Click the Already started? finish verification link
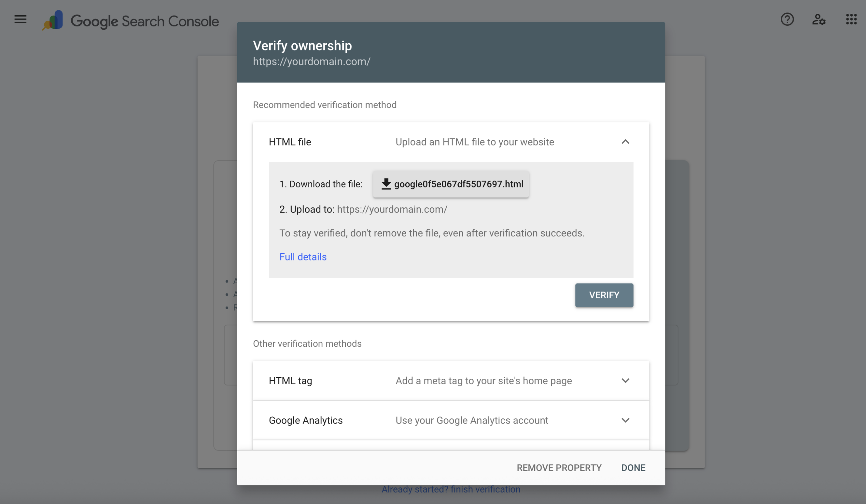The image size is (866, 504). pos(451,489)
